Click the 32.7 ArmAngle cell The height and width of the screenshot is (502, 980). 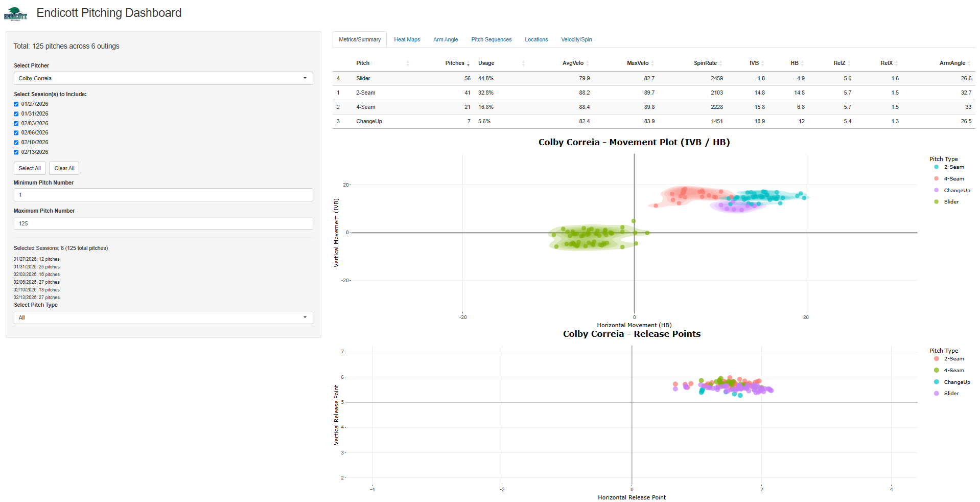(x=966, y=93)
